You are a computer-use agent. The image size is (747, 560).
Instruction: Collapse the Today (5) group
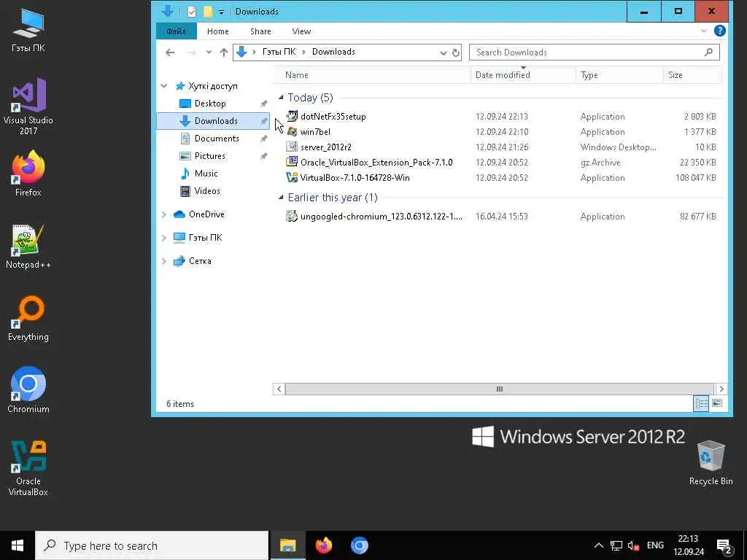[281, 98]
